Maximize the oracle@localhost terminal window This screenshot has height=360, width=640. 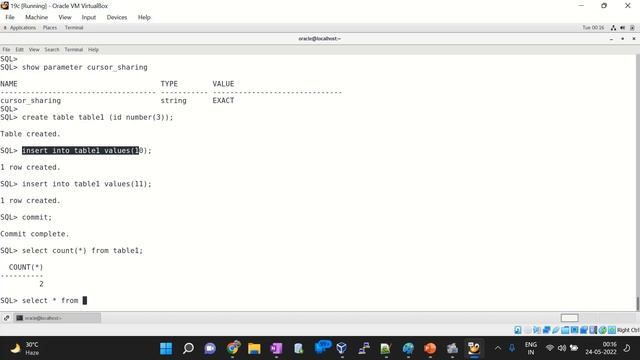pyautogui.click(x=622, y=39)
